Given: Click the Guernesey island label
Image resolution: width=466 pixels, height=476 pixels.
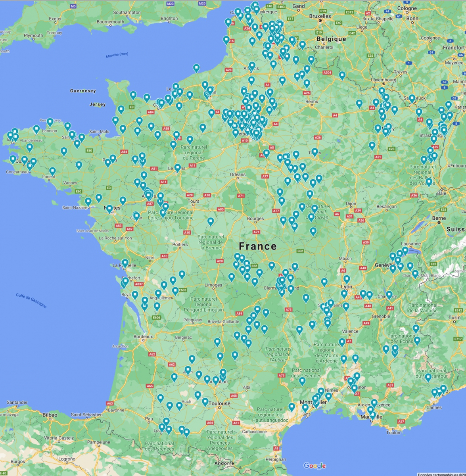Looking at the screenshot, I should point(83,91).
